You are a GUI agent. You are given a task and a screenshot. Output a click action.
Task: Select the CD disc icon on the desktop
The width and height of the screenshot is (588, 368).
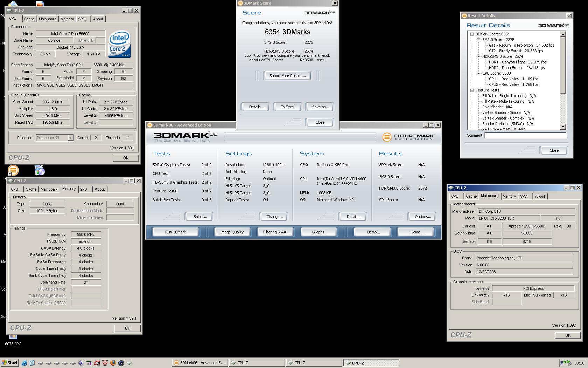[x=40, y=170]
